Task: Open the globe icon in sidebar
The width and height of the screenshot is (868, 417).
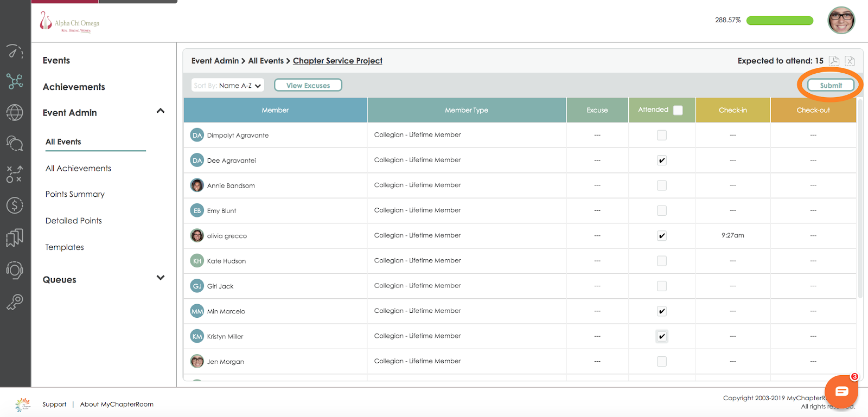Action: pyautogui.click(x=15, y=112)
